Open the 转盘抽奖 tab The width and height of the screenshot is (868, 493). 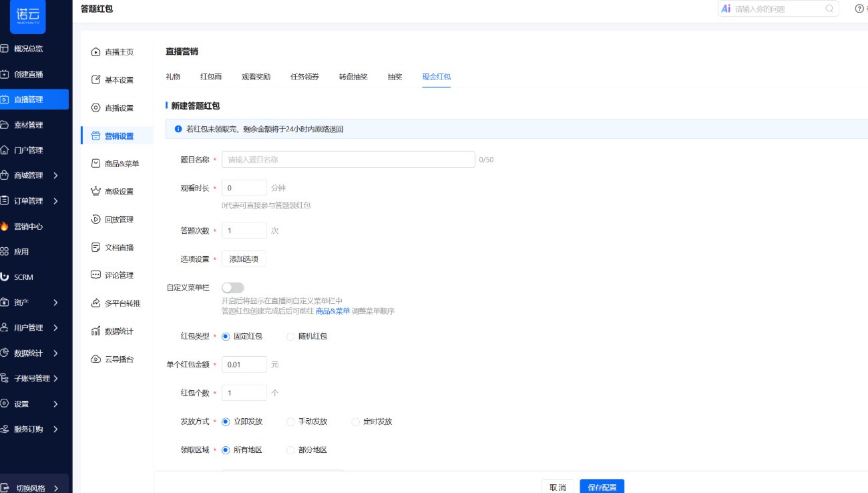click(353, 77)
